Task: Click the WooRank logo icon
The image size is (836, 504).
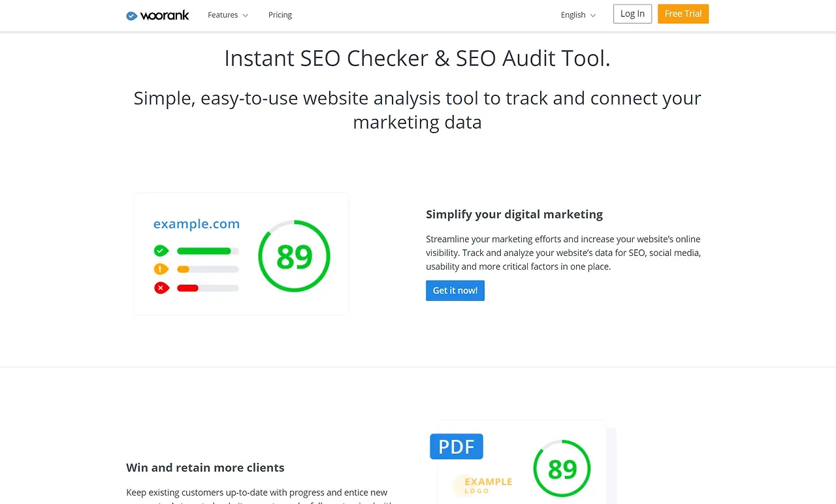Action: (131, 16)
